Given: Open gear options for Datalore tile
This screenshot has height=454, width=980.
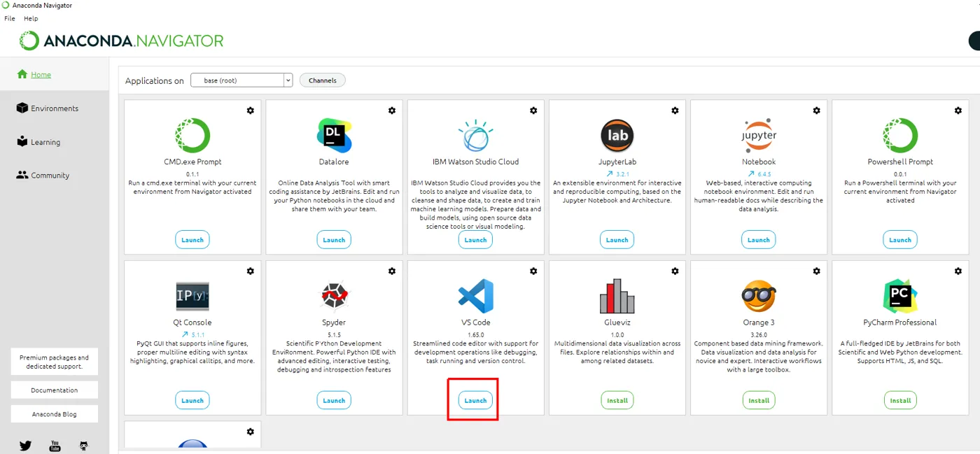Looking at the screenshot, I should pos(392,111).
